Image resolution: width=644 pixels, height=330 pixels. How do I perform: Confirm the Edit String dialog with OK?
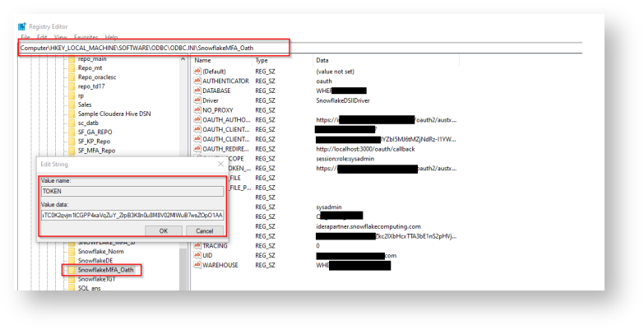click(x=164, y=231)
